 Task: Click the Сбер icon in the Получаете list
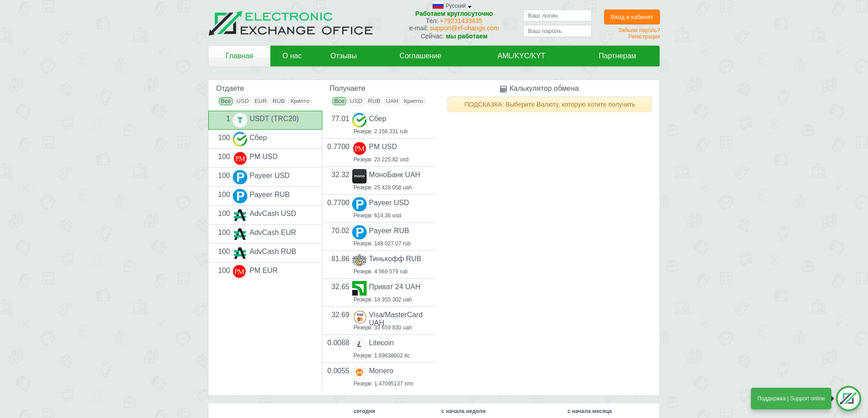(359, 120)
